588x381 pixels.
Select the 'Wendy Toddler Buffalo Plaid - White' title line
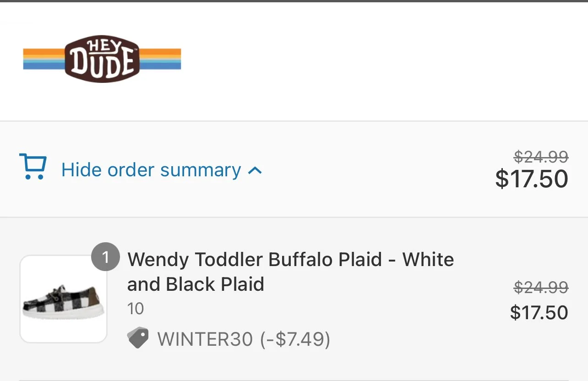pyautogui.click(x=291, y=260)
